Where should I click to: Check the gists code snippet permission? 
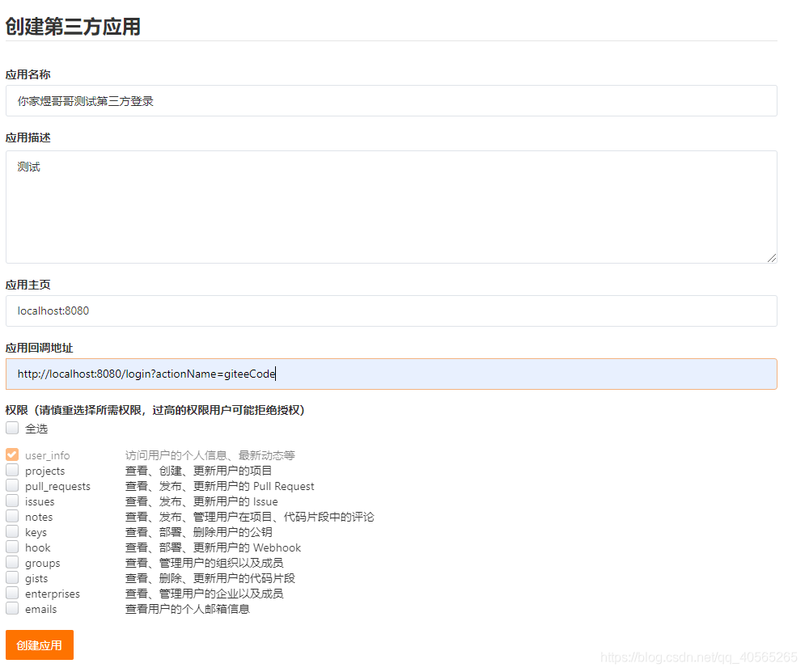tap(12, 577)
